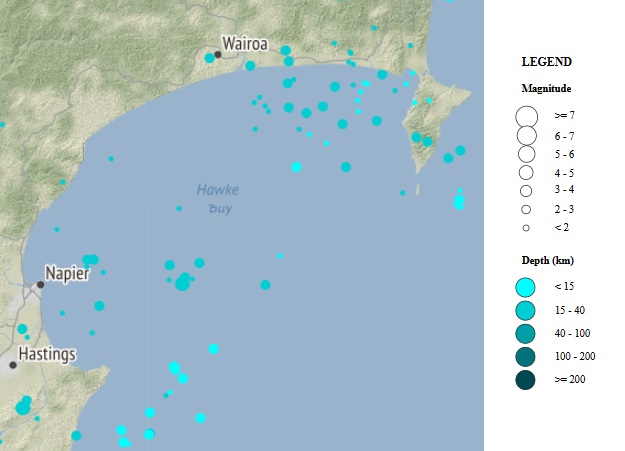Image resolution: width=625 pixels, height=451 pixels.
Task: Click the < 15 km depth color swatch
Action: click(x=525, y=288)
